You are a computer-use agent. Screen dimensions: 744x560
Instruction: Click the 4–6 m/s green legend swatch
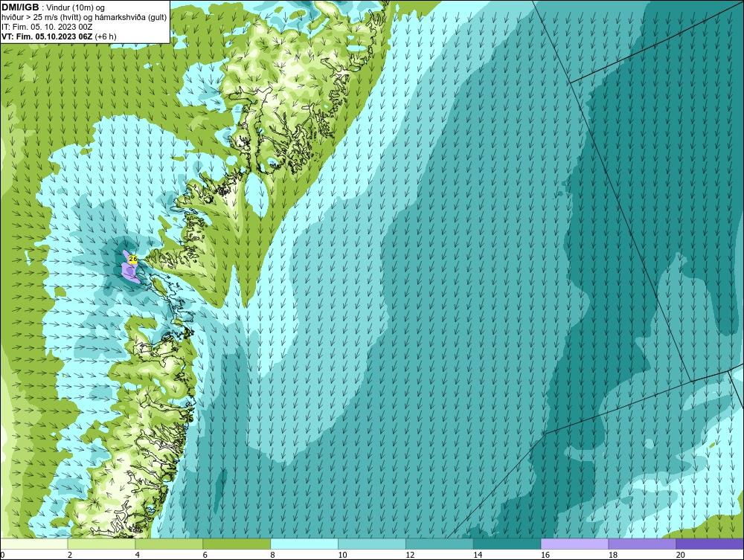click(169, 544)
